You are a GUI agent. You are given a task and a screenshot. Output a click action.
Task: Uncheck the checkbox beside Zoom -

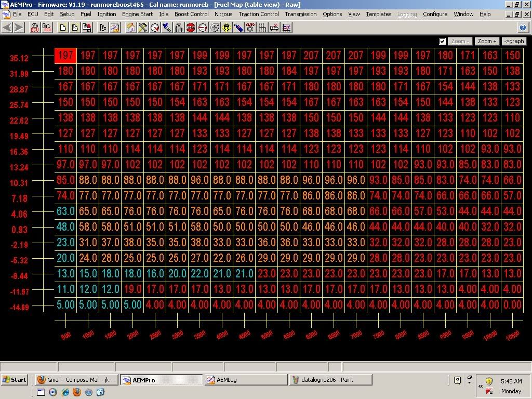(443, 42)
